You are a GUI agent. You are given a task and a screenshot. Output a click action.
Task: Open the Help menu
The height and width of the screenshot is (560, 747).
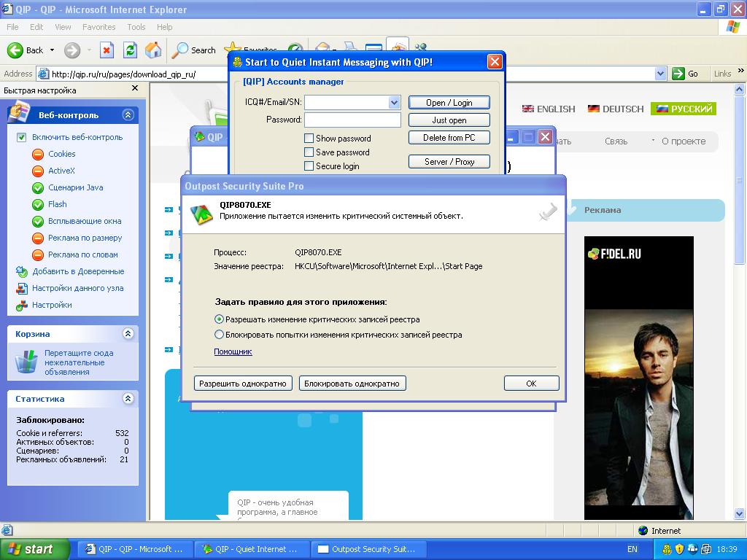(x=164, y=27)
